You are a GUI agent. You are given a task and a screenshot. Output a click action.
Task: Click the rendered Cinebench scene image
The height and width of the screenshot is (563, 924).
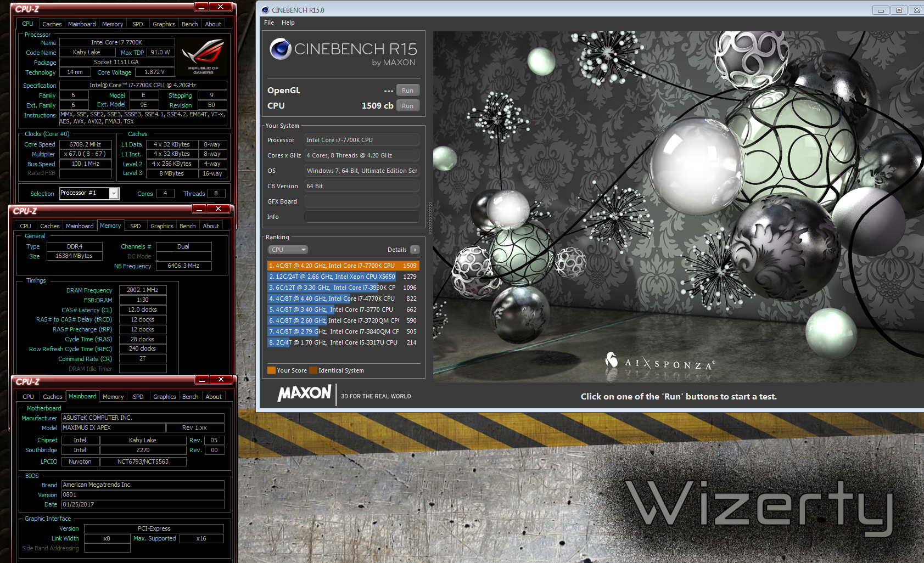point(678,206)
